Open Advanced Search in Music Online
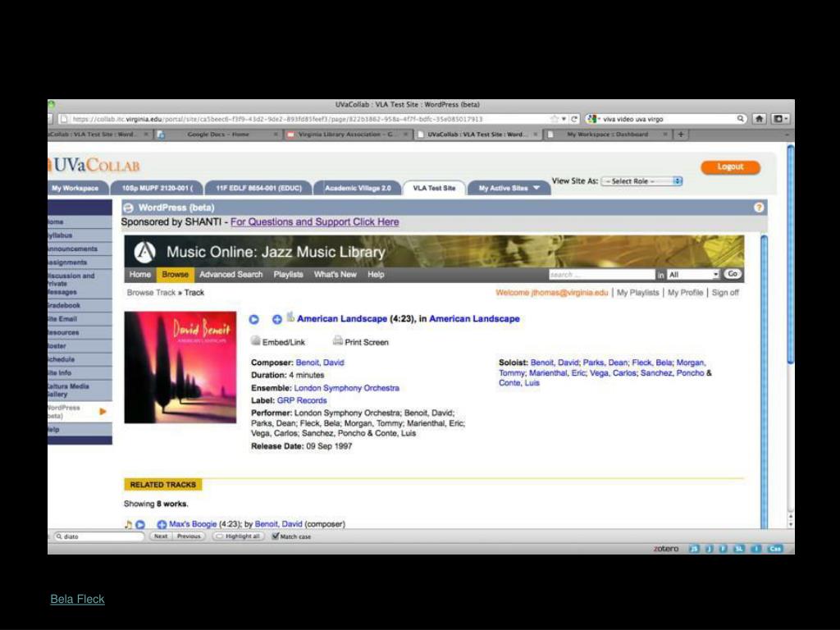This screenshot has height=630, width=840. pyautogui.click(x=231, y=274)
